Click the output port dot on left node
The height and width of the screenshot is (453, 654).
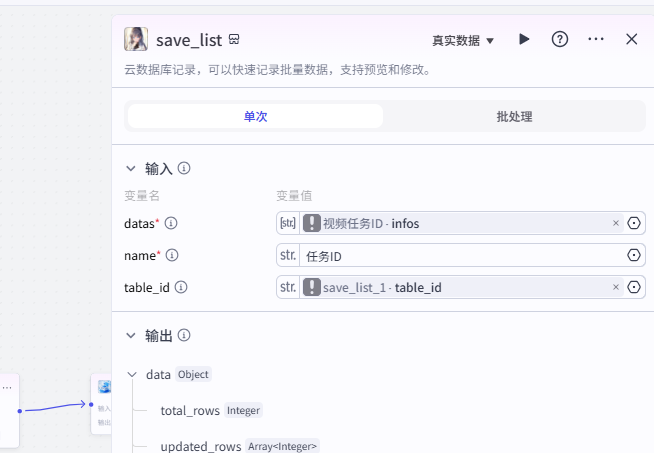[20, 411]
